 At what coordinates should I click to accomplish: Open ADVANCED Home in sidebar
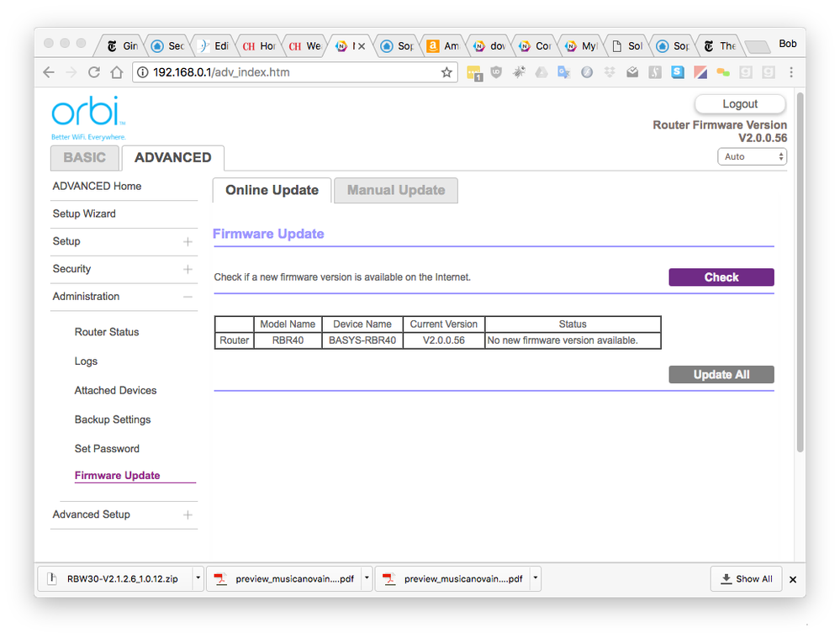[97, 187]
